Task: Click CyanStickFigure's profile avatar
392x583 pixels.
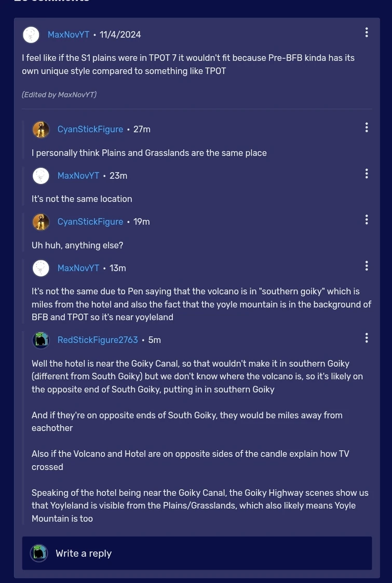Action: 41,129
